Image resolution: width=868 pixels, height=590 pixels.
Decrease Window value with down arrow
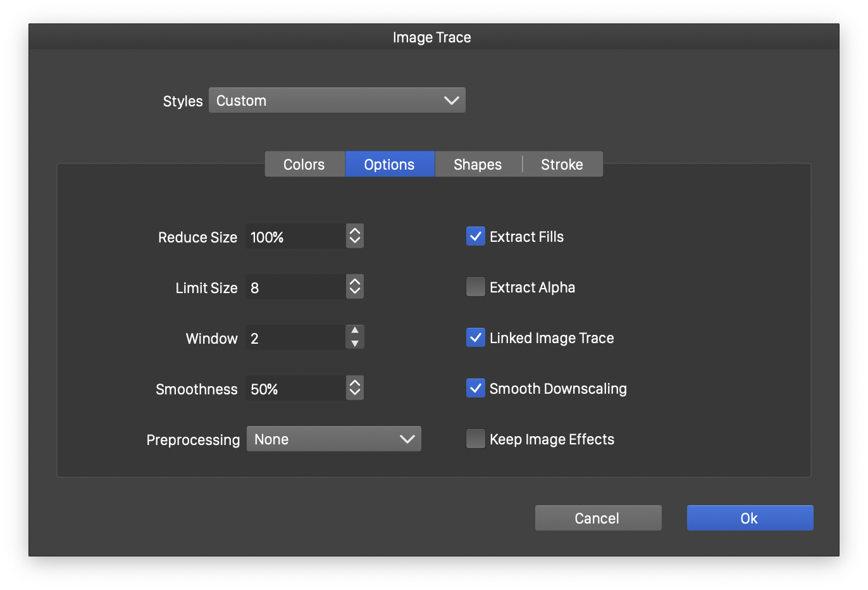[355, 344]
